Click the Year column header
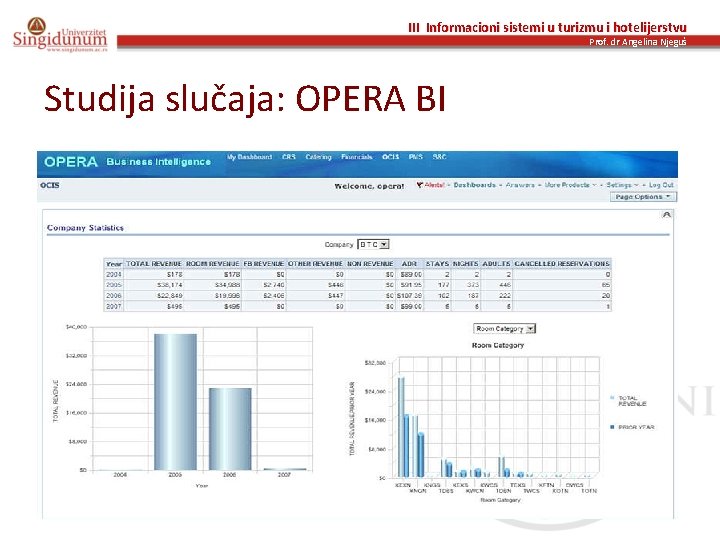This screenshot has height=540, width=720. coord(114,264)
